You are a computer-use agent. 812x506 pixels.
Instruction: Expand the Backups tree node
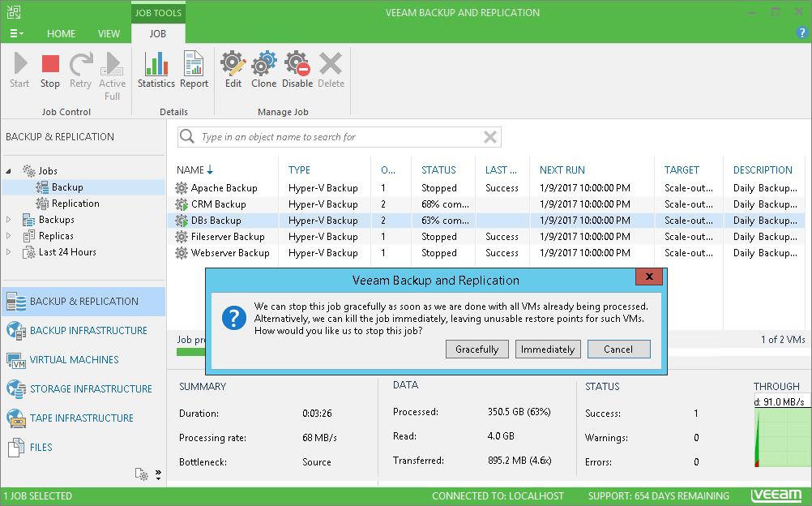(8, 220)
